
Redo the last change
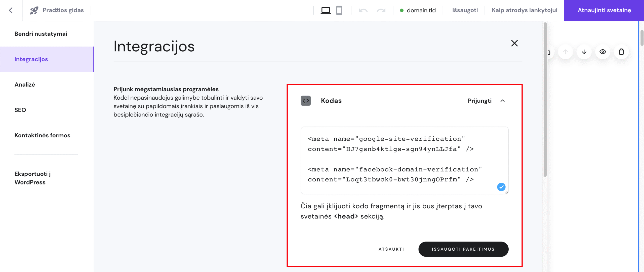coord(381,10)
